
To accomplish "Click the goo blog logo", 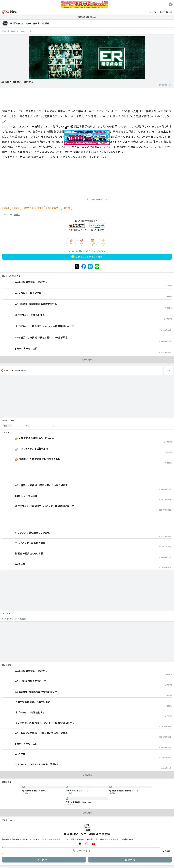I will coord(9,12).
